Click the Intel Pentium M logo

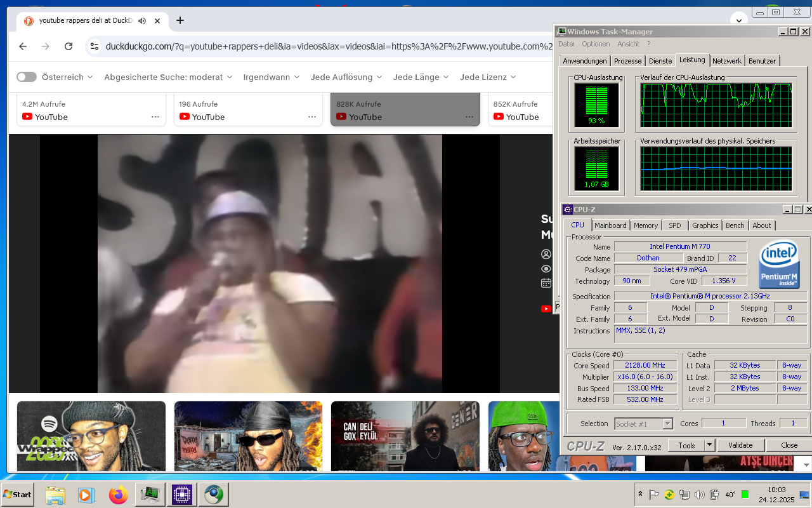779,264
